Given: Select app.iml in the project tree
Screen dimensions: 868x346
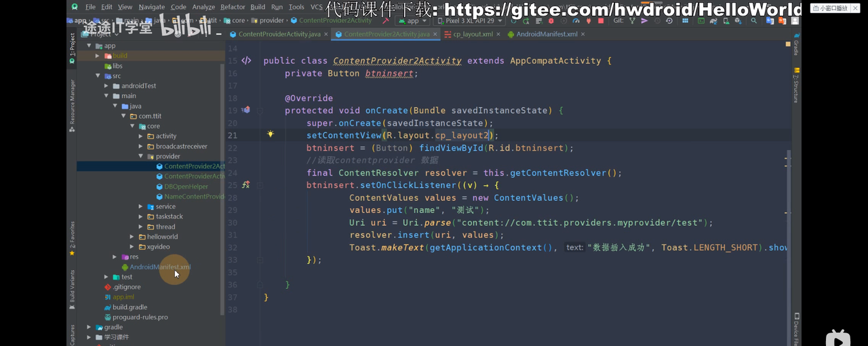Looking at the screenshot, I should point(123,297).
